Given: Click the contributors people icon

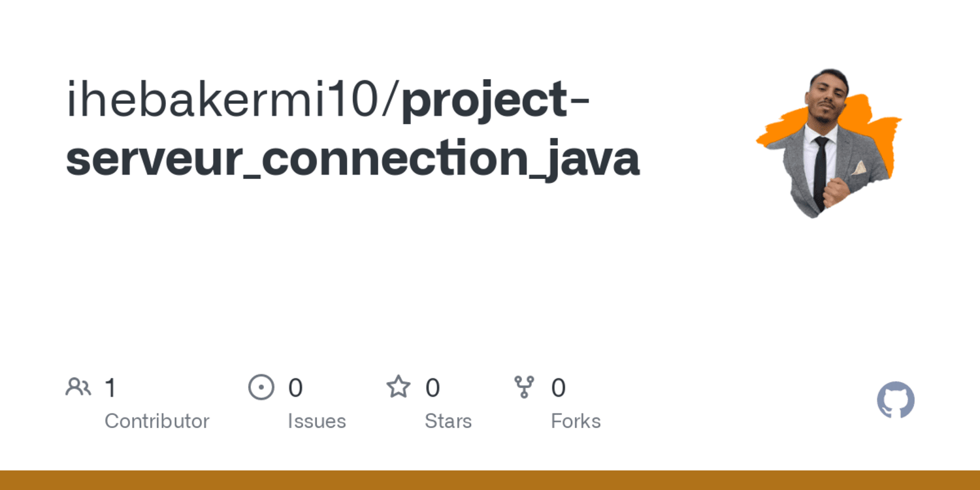Looking at the screenshot, I should tap(78, 387).
